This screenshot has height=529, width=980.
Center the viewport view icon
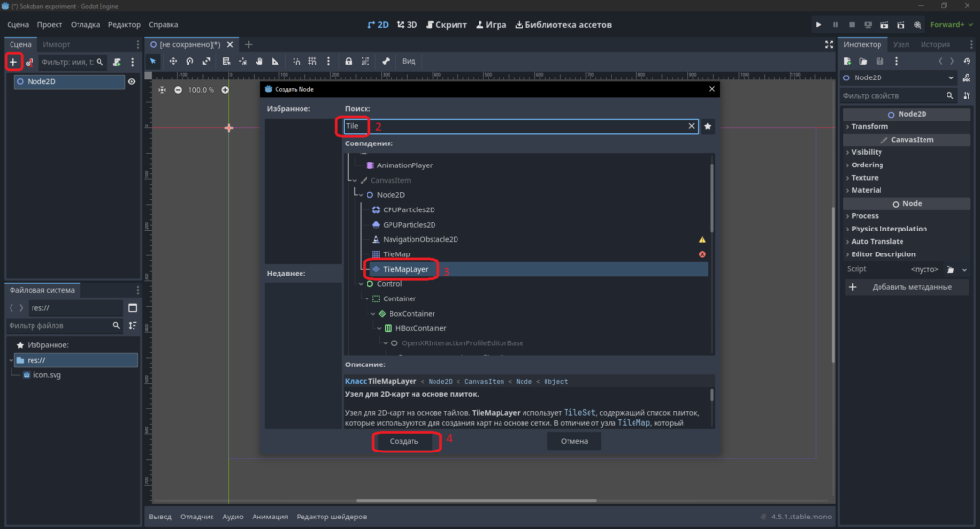162,90
